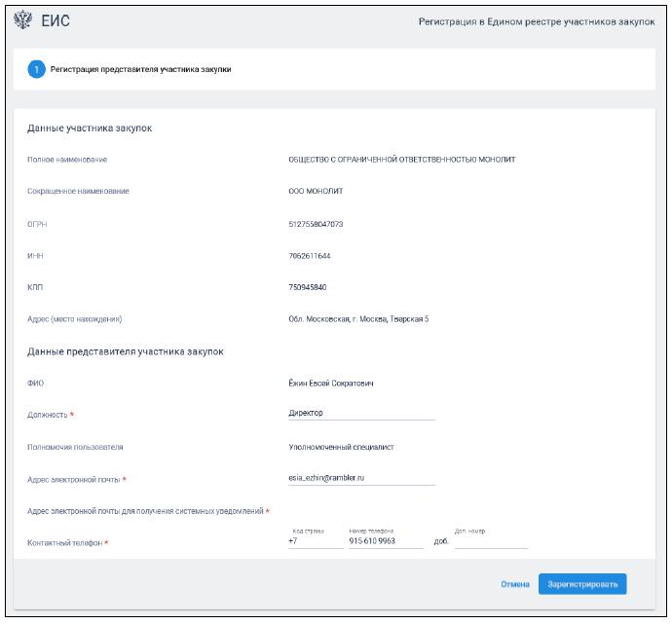Click the ОГРН value 5127558047073
The image size is (672, 624).
(x=316, y=224)
